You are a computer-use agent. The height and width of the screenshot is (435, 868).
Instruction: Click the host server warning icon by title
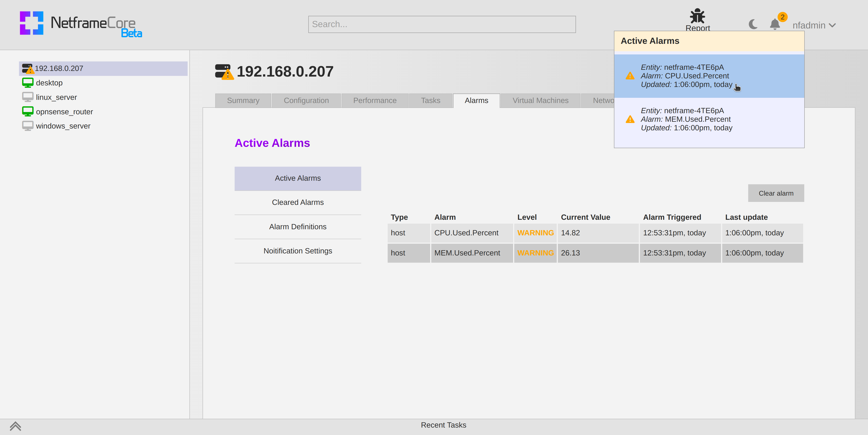(x=224, y=72)
